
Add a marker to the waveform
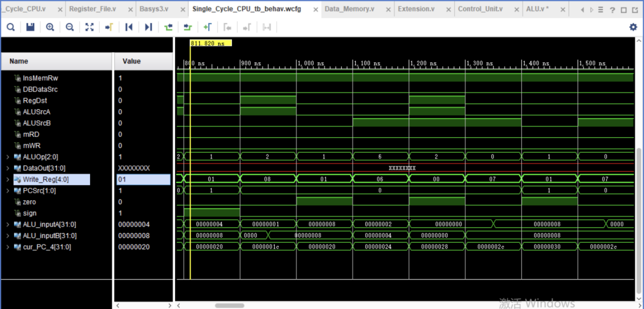pyautogui.click(x=208, y=27)
